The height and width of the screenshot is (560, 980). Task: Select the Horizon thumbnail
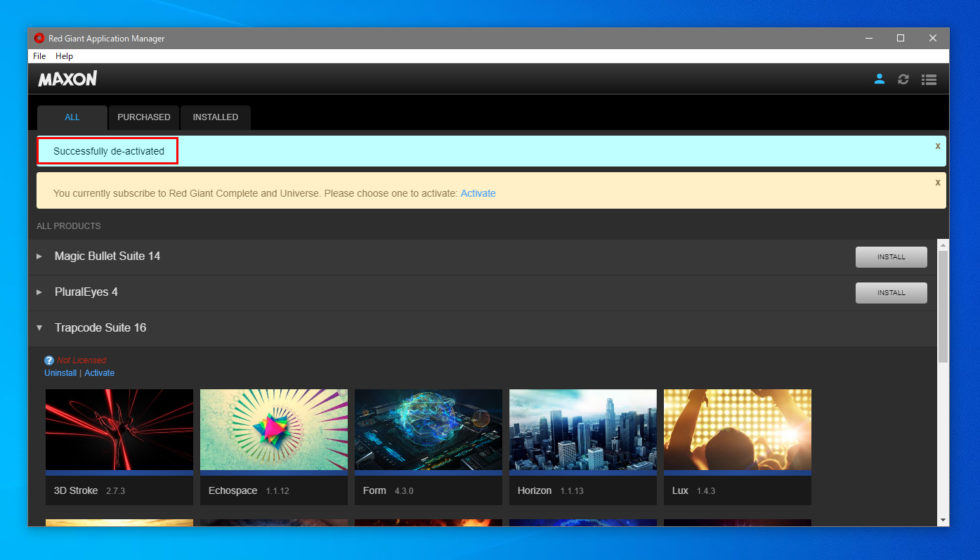583,429
